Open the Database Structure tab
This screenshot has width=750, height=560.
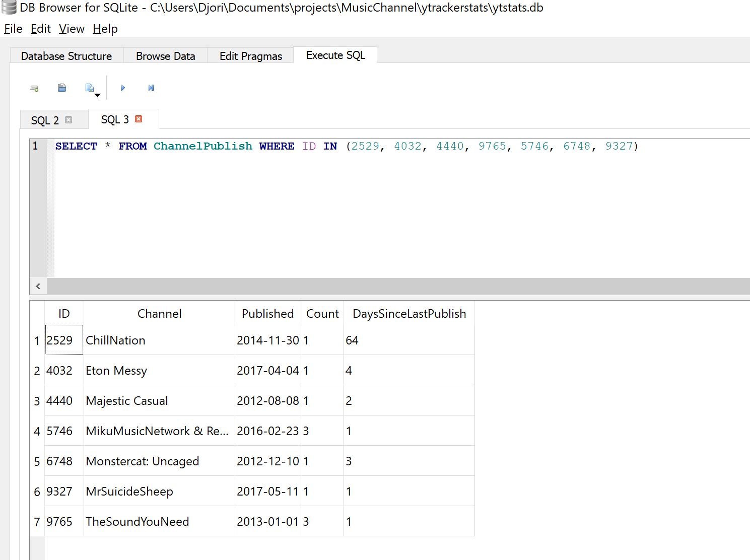pyautogui.click(x=66, y=56)
